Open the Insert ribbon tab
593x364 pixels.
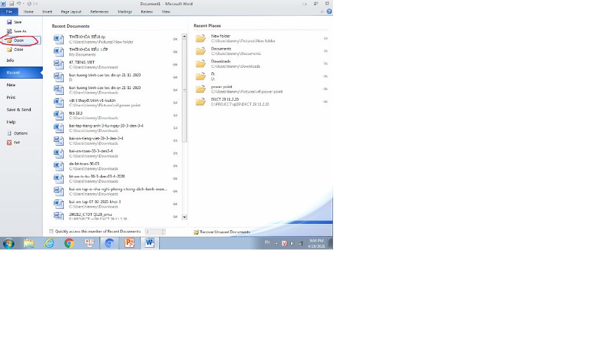click(47, 12)
